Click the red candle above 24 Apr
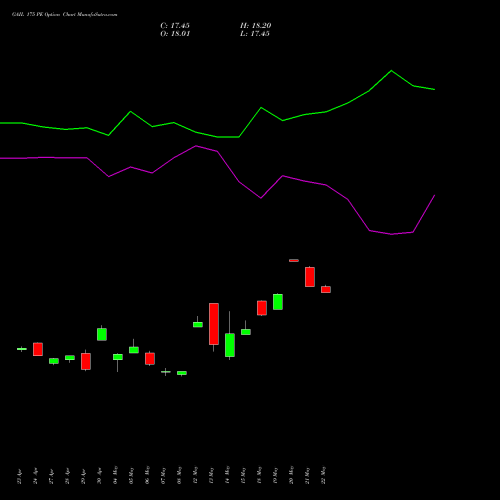The height and width of the screenshot is (500, 500). point(38,349)
